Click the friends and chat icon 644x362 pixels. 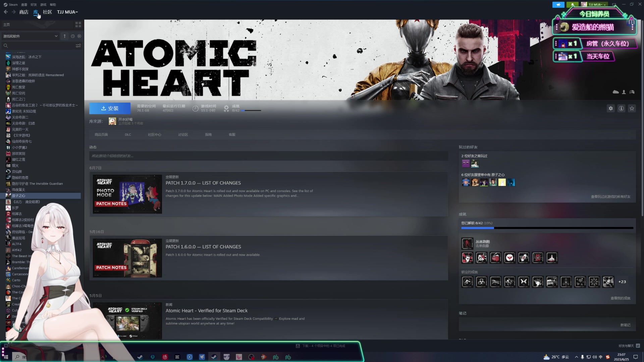(x=638, y=346)
